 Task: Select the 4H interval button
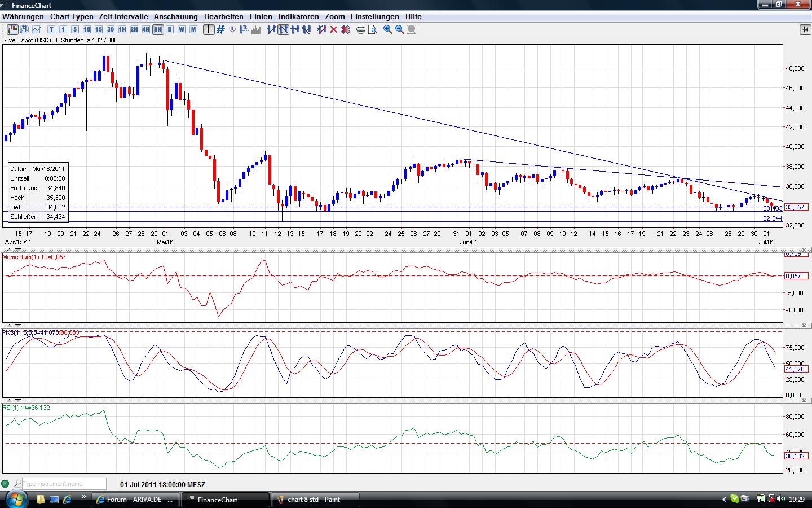(x=146, y=29)
